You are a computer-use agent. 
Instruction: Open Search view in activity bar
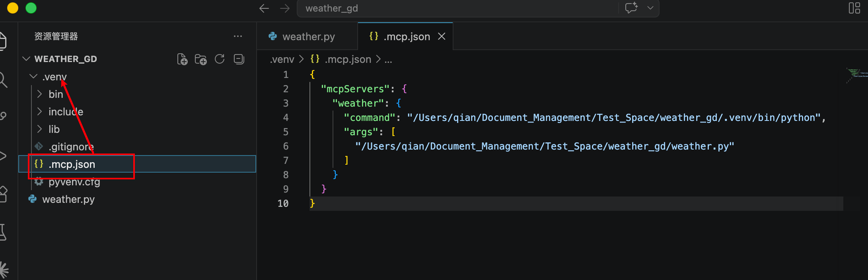pos(3,80)
